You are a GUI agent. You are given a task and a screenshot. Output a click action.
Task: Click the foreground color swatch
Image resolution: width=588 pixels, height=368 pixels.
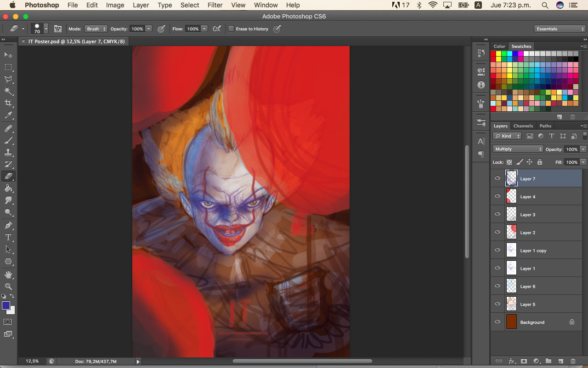[x=6, y=305]
